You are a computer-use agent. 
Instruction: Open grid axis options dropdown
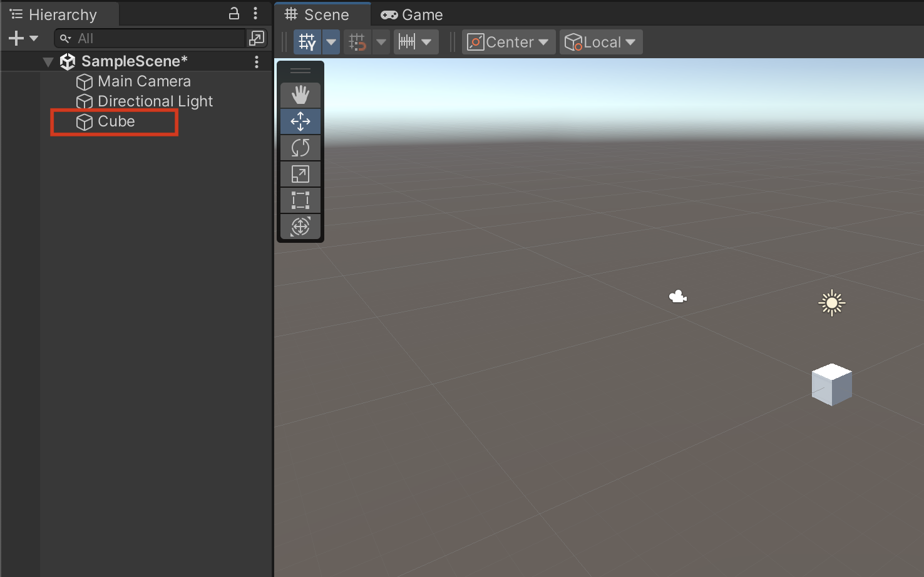[331, 42]
